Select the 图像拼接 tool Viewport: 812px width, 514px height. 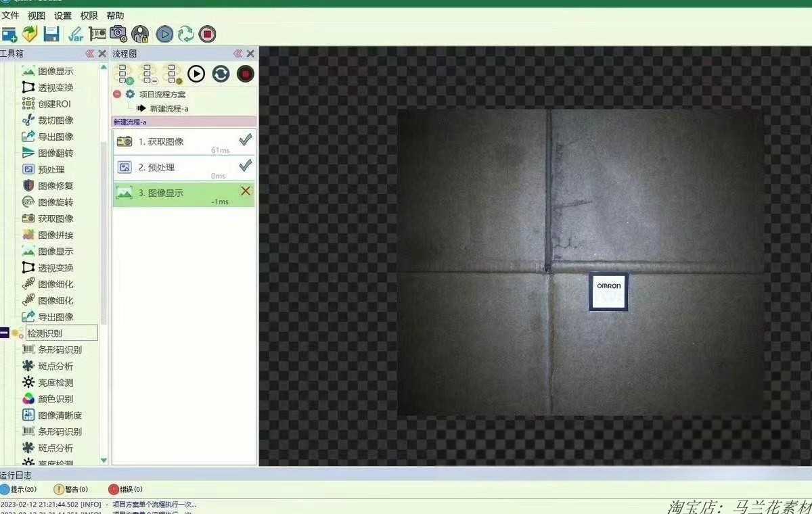click(x=48, y=235)
